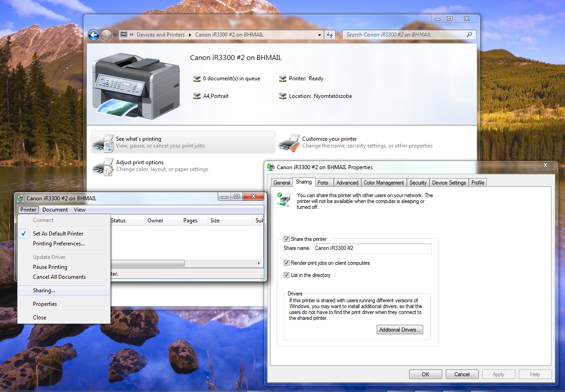Open See what's printing link
565x392 pixels.
tap(139, 139)
